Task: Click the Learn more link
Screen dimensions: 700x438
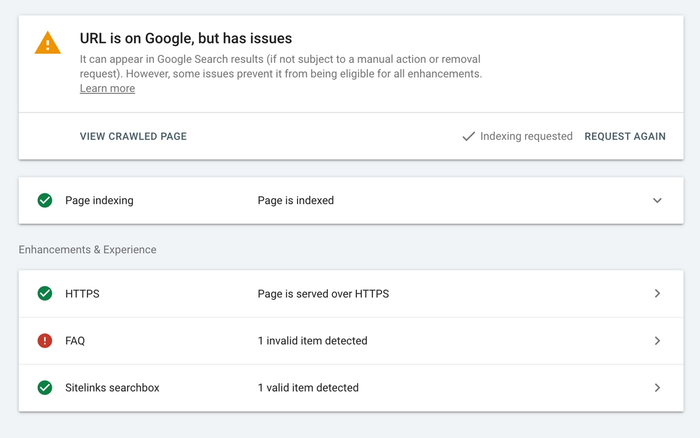Action: pyautogui.click(x=107, y=89)
